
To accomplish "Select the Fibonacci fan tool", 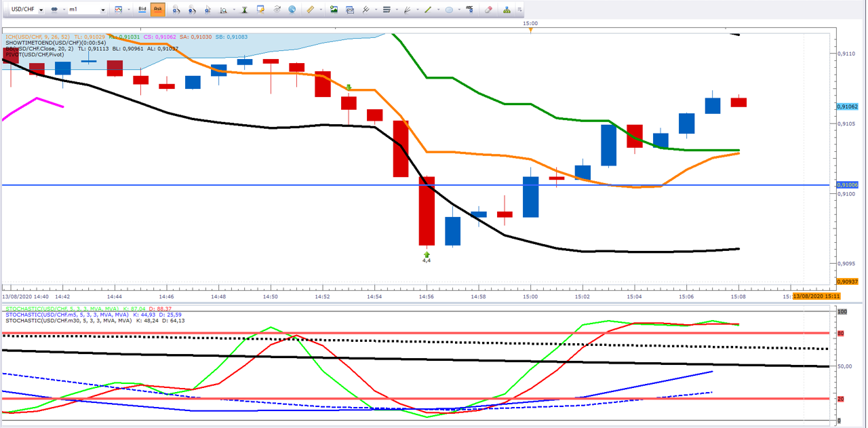I will tap(408, 9).
